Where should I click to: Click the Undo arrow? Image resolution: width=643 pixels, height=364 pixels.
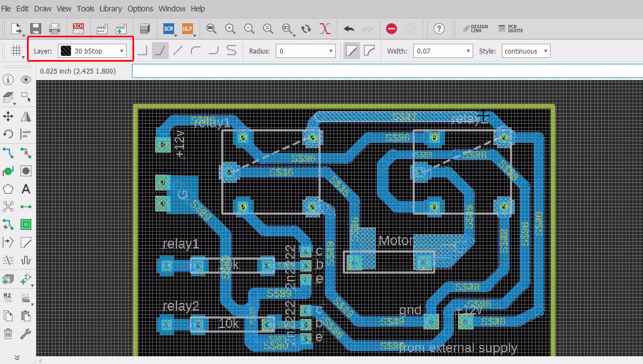click(349, 29)
